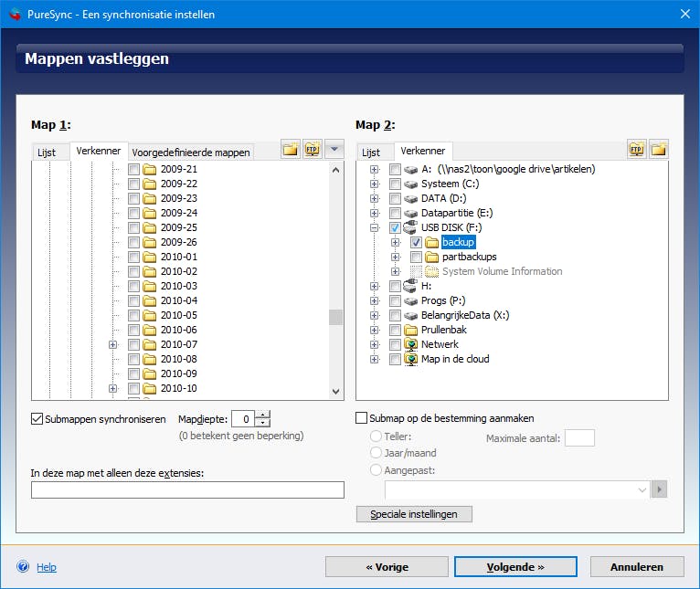
Task: Continue with Volgende button
Action: click(x=515, y=567)
